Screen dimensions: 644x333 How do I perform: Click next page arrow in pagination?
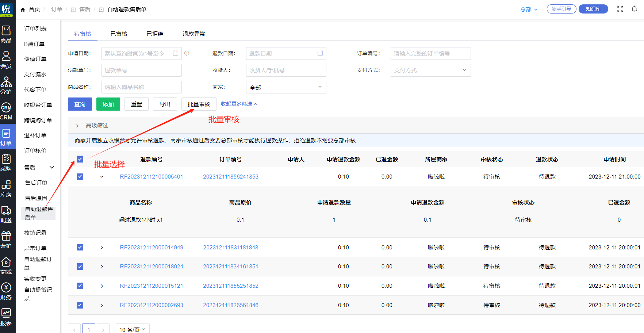tap(103, 329)
